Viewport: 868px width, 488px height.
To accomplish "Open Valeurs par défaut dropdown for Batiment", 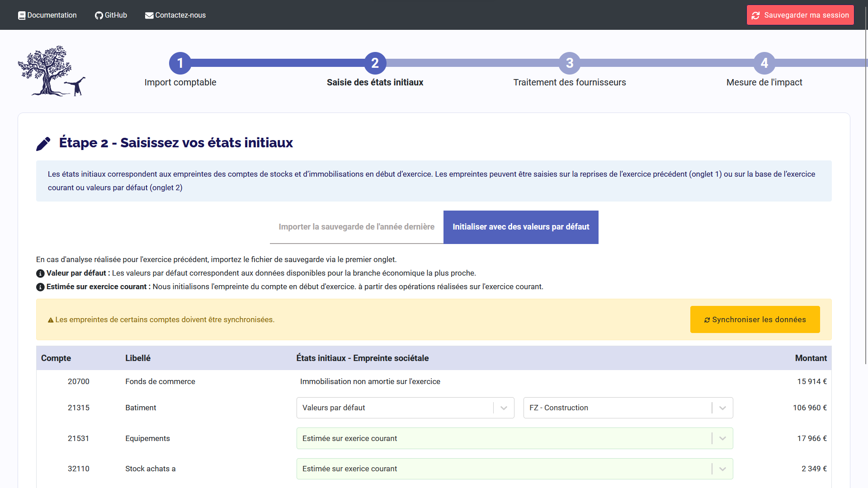I will [406, 408].
